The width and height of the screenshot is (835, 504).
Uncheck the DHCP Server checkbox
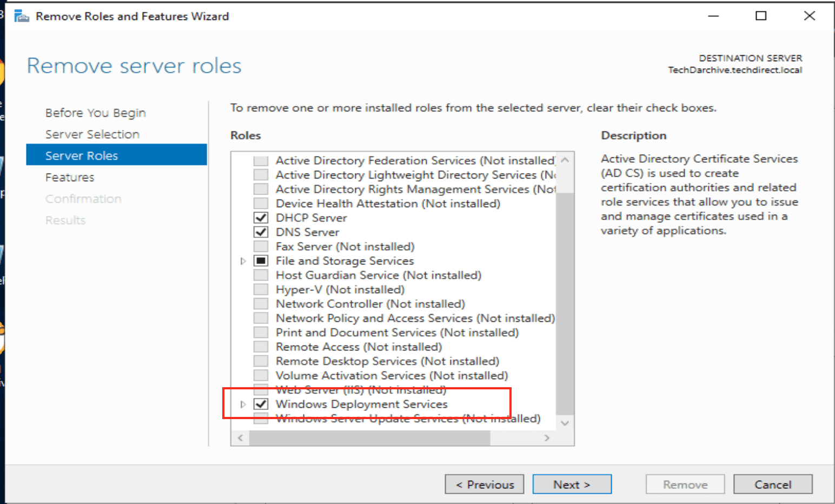261,218
